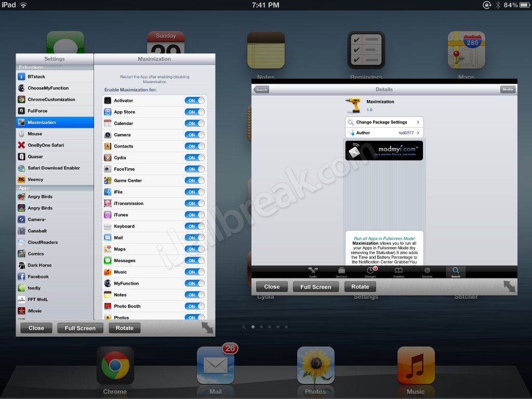This screenshot has width=532, height=399.
Task: Open iMovie settings in sidebar
Action: [55, 311]
